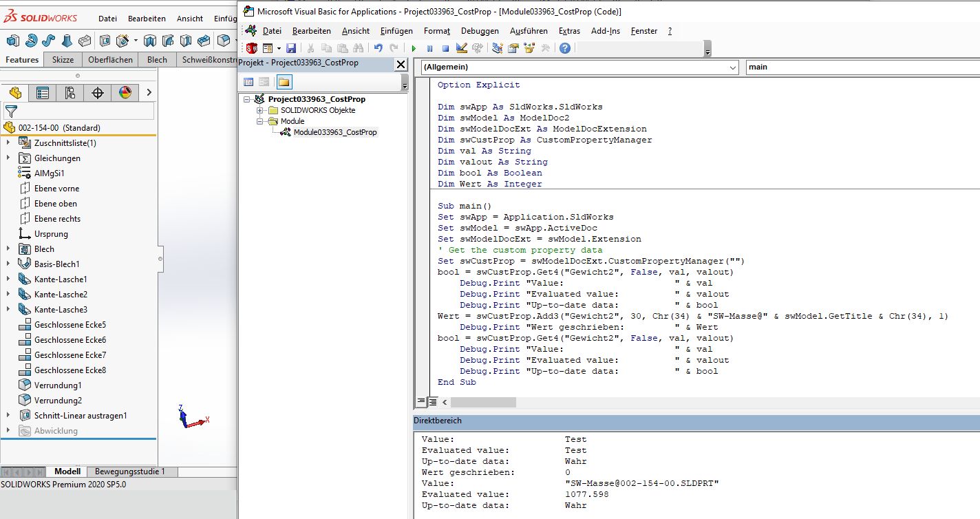Select Revolved Cut feature tool
Image resolution: width=980 pixels, height=519 pixels.
150,40
